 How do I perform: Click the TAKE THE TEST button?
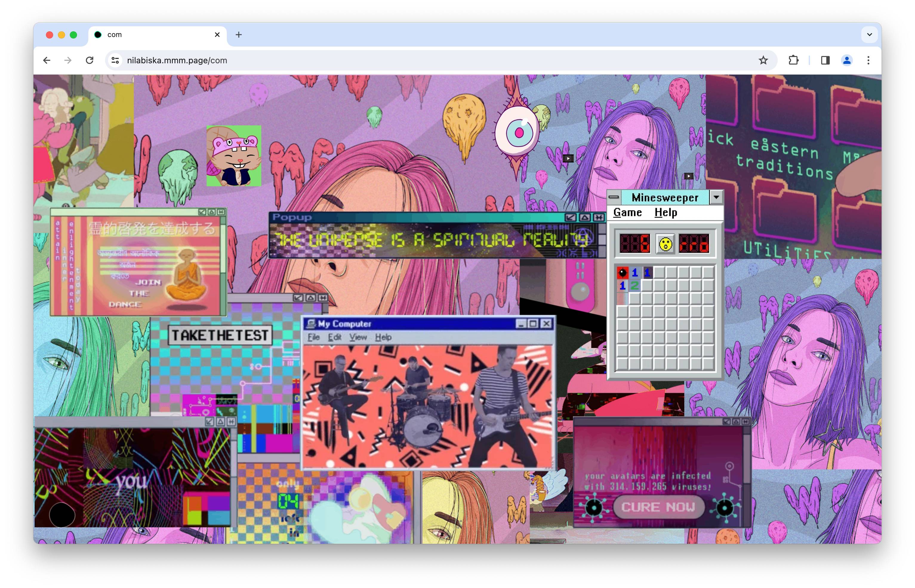(220, 335)
